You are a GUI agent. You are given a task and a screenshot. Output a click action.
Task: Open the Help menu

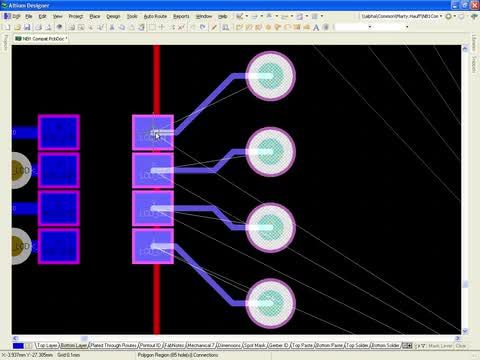click(222, 16)
